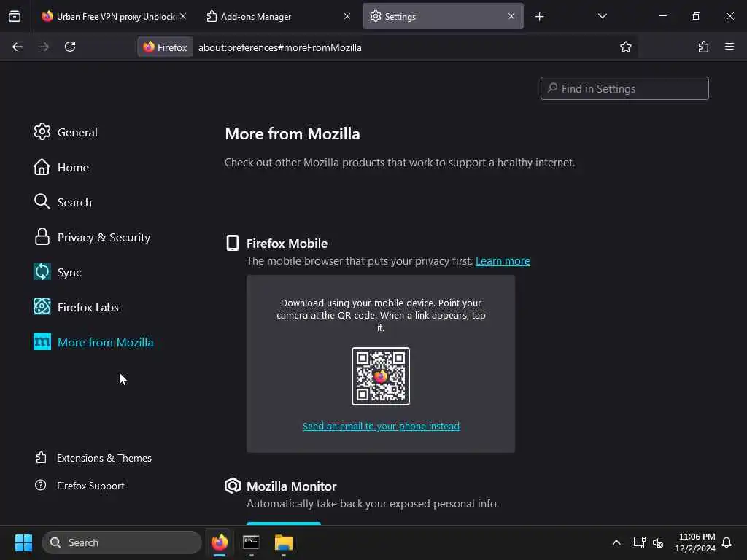The image size is (747, 560).
Task: Open the clock showing 11:06 PM
Action: 695,542
